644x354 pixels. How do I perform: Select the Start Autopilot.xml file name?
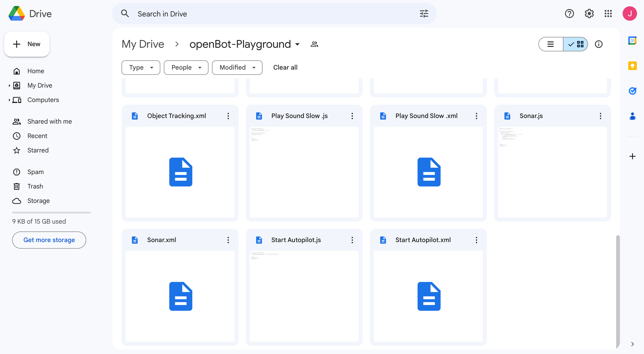(x=423, y=240)
